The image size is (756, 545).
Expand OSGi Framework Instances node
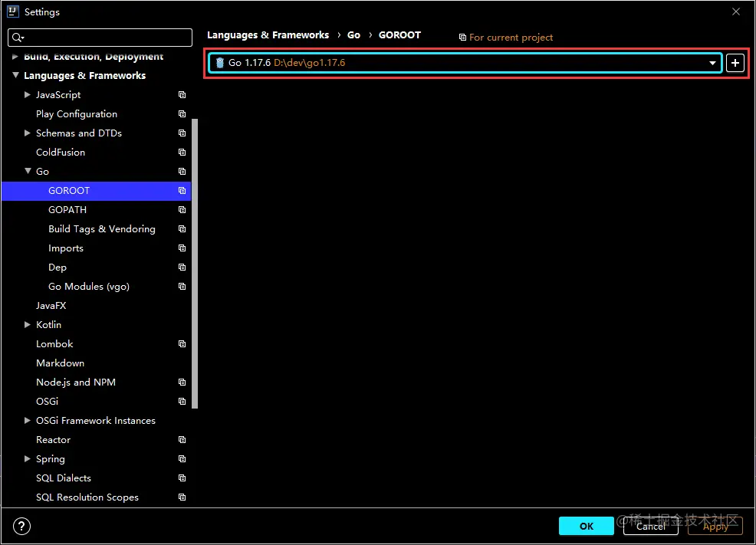pyautogui.click(x=28, y=420)
